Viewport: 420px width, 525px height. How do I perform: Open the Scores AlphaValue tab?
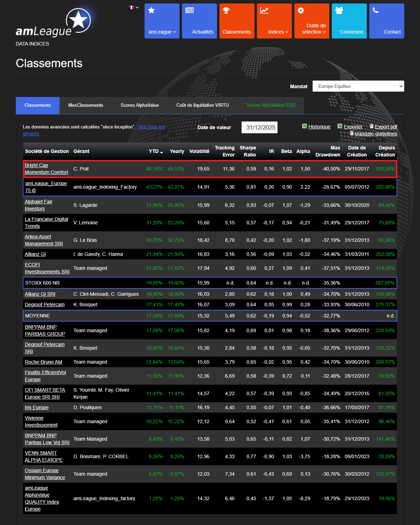click(140, 105)
